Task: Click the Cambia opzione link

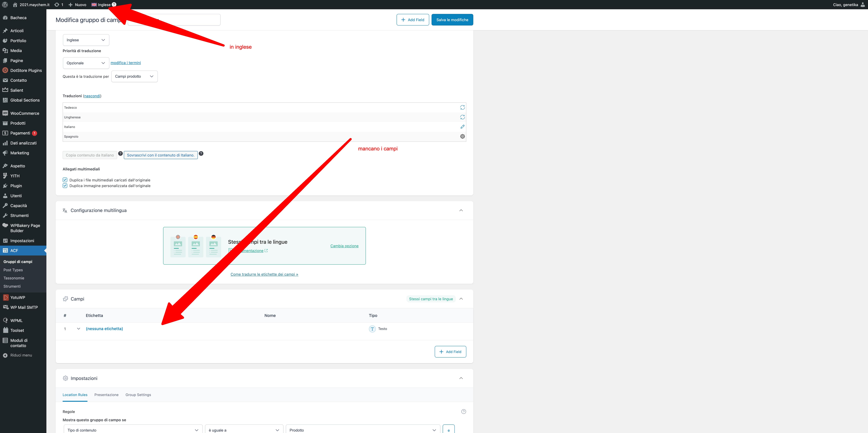Action: click(x=344, y=246)
